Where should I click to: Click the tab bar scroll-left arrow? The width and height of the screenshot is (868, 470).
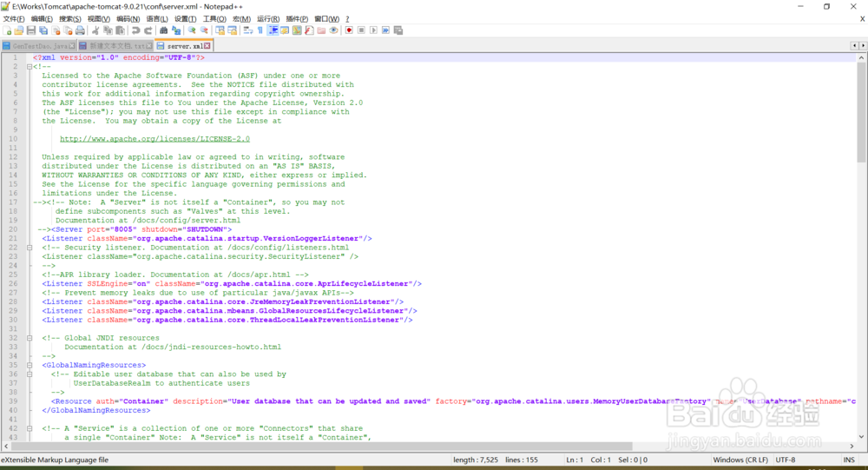pyautogui.click(x=855, y=45)
